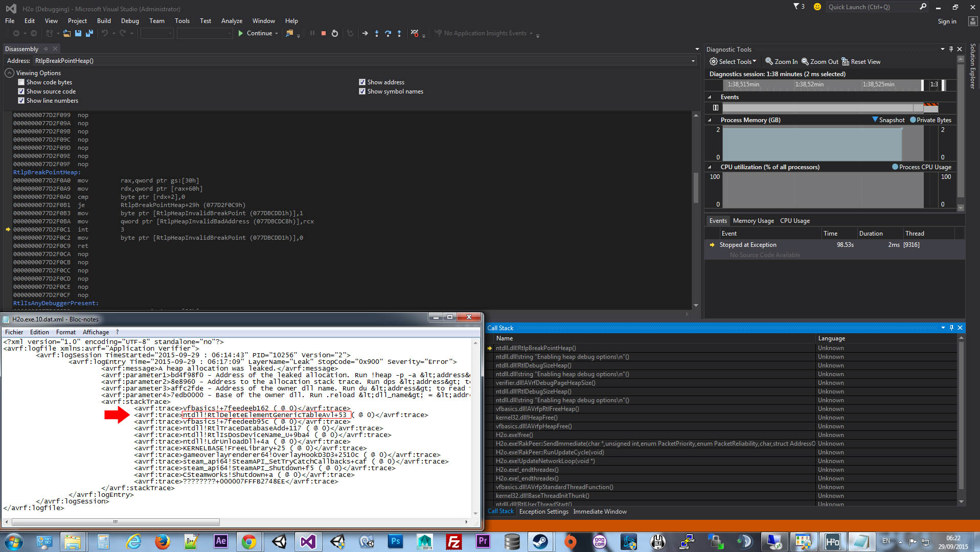The height and width of the screenshot is (552, 980).
Task: Click the Continue debugging button
Action: [x=255, y=33]
